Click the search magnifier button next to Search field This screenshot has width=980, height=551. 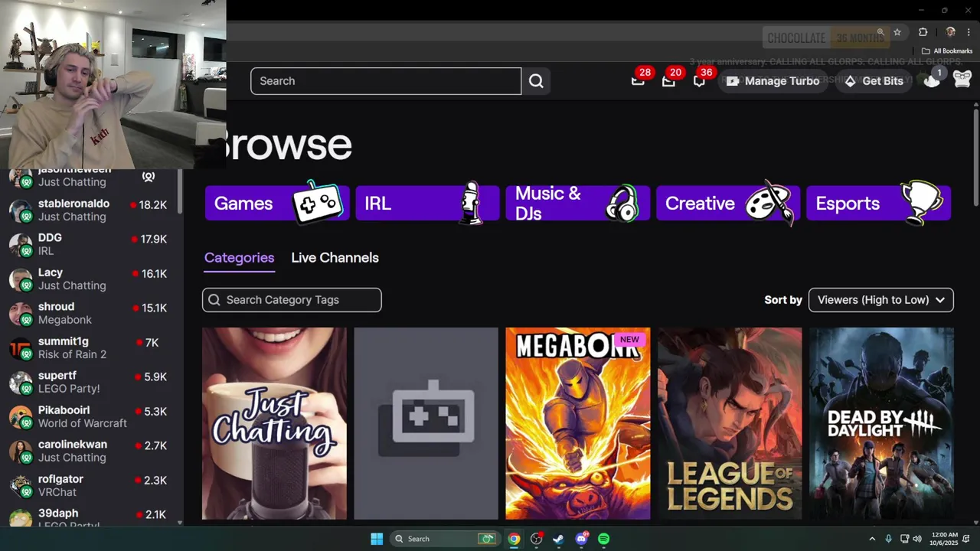536,81
